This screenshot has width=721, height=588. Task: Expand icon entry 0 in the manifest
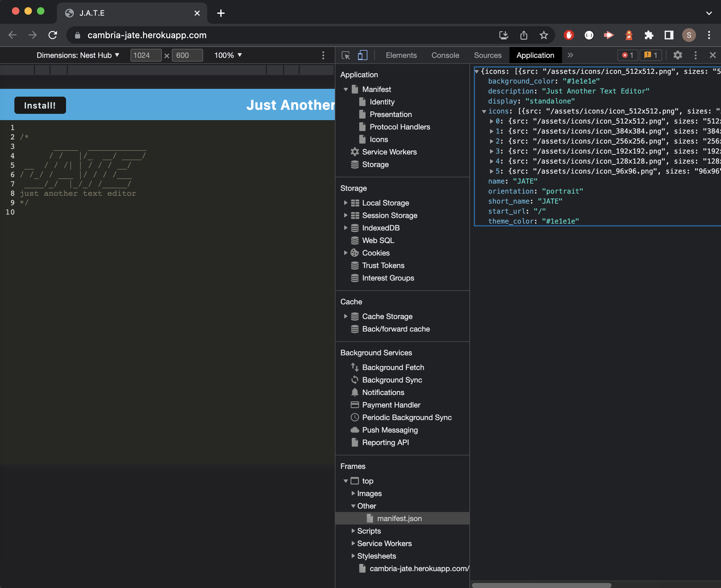[x=492, y=121]
